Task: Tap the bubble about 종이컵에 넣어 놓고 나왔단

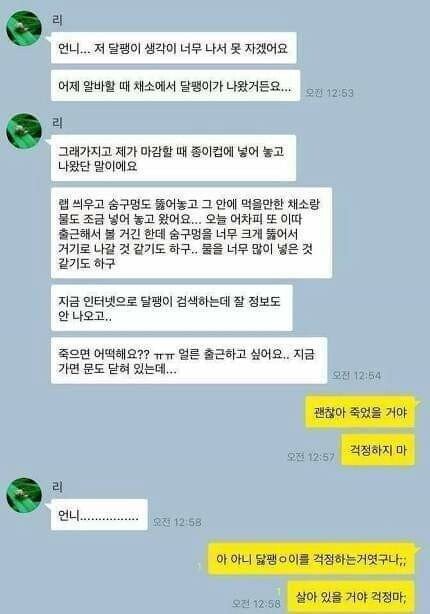Action: [173, 158]
